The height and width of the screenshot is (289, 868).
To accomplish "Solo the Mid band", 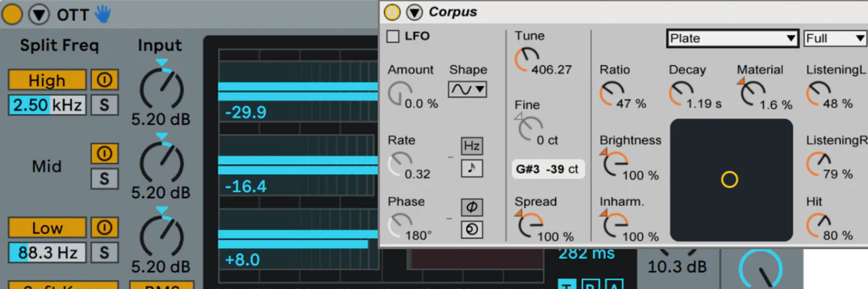I will tap(105, 179).
